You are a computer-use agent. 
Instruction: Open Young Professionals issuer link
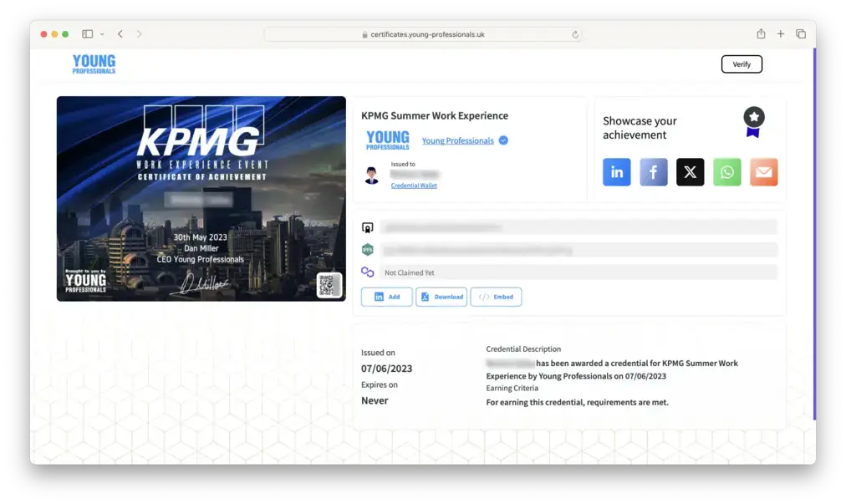[457, 140]
